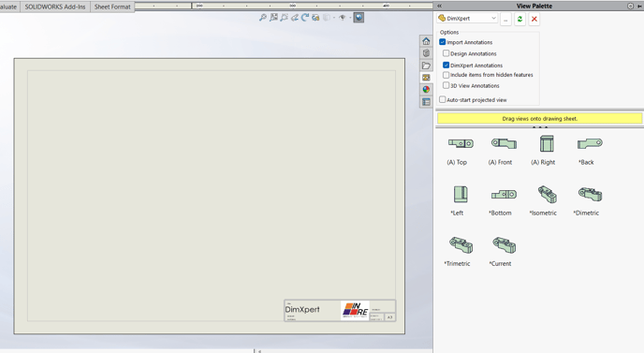Screen dimensions: 644x353
Task: Click the browse (...) button next to DimXpert
Action: pyautogui.click(x=505, y=19)
